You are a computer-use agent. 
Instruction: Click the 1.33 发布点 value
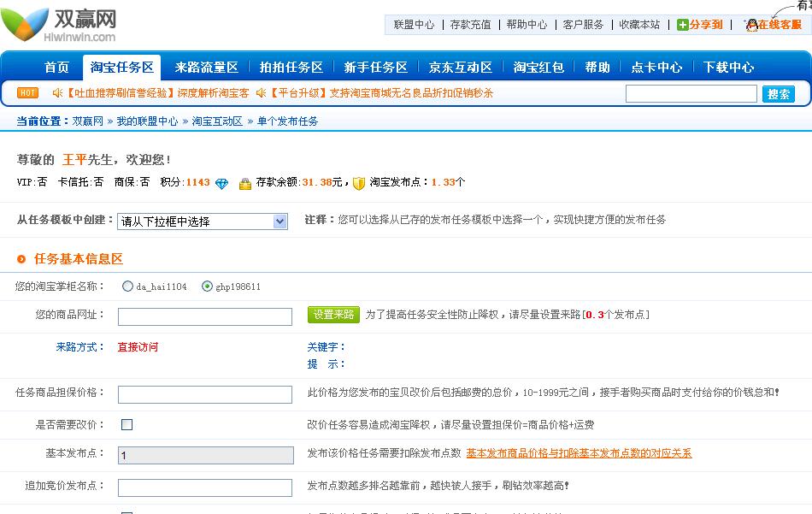pyautogui.click(x=443, y=182)
